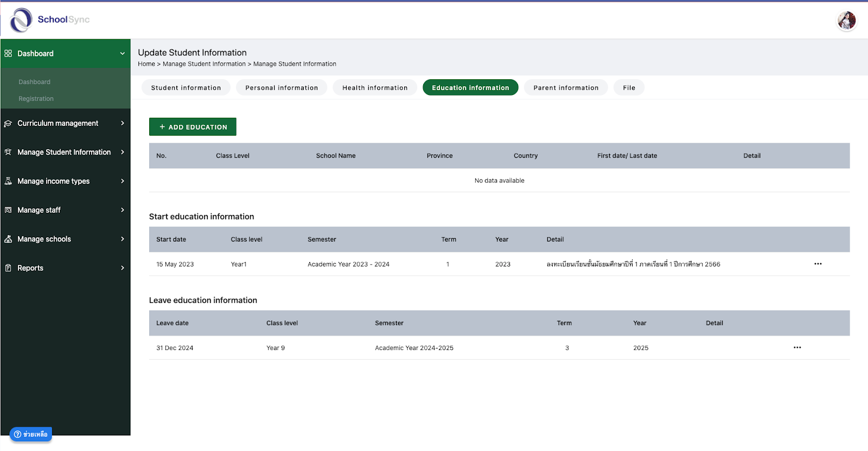Click the Dashboard grid icon in sidebar
The height and width of the screenshot is (451, 868).
click(x=8, y=53)
